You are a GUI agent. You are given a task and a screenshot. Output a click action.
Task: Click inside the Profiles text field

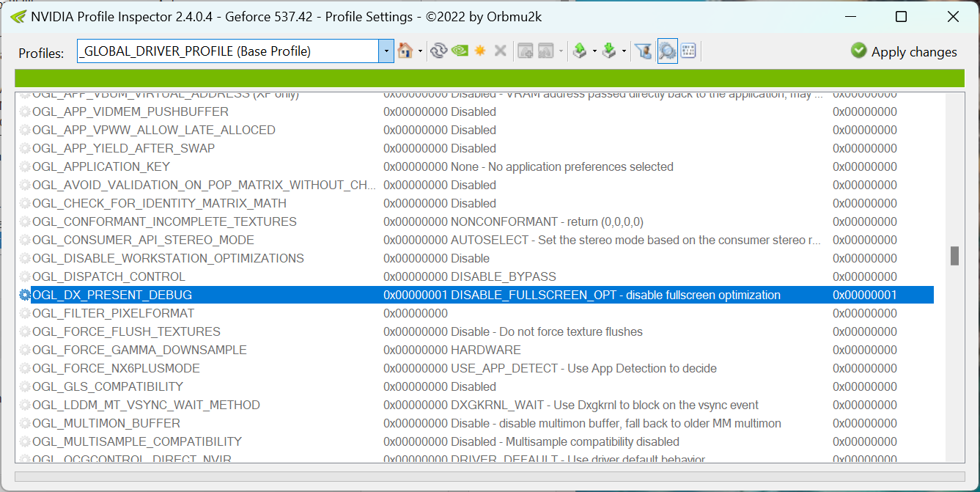pos(220,51)
